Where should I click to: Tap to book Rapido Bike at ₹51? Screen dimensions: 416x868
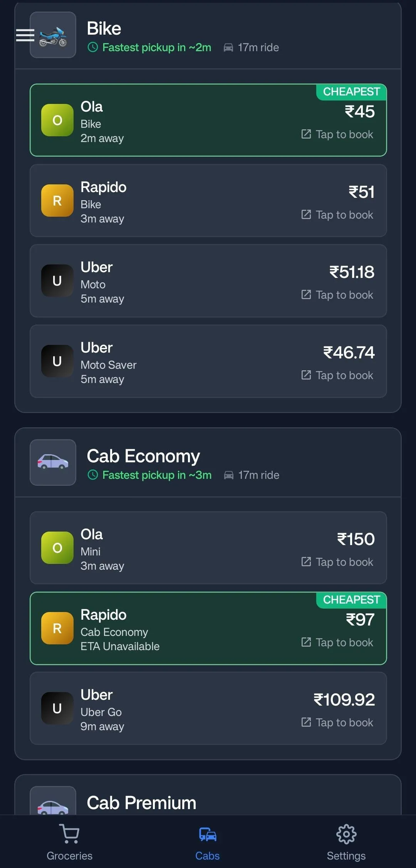(337, 215)
